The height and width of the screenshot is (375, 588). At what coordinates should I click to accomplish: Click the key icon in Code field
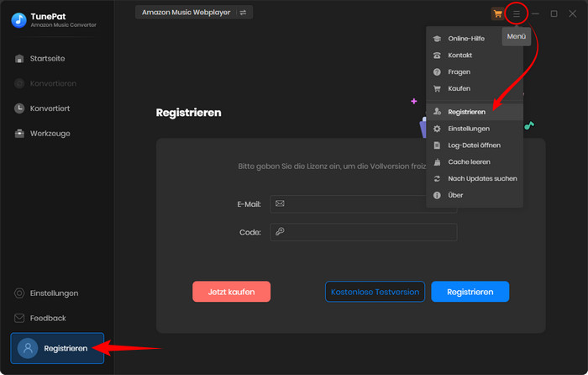click(x=280, y=231)
